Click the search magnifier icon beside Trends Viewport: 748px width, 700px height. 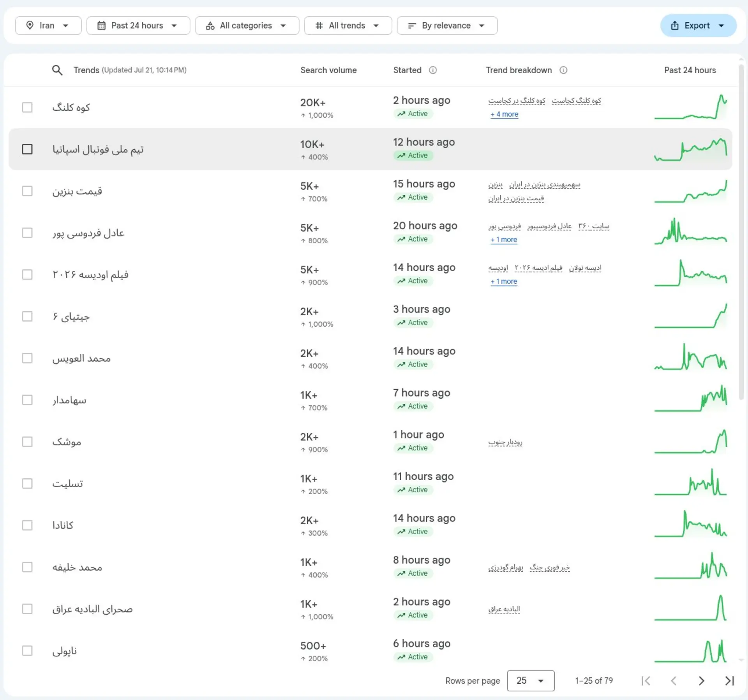coord(57,70)
